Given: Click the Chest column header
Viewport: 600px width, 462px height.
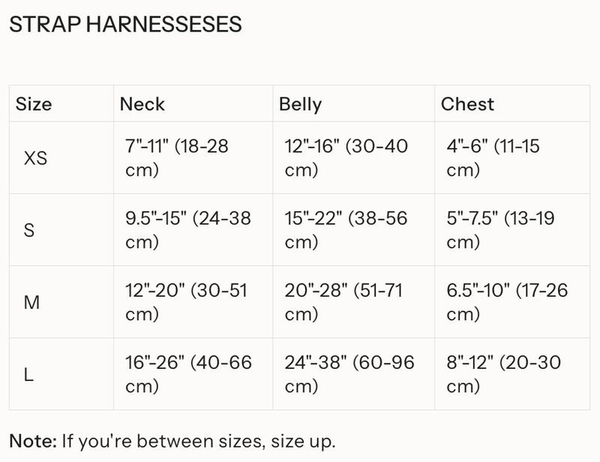Looking at the screenshot, I should [467, 104].
